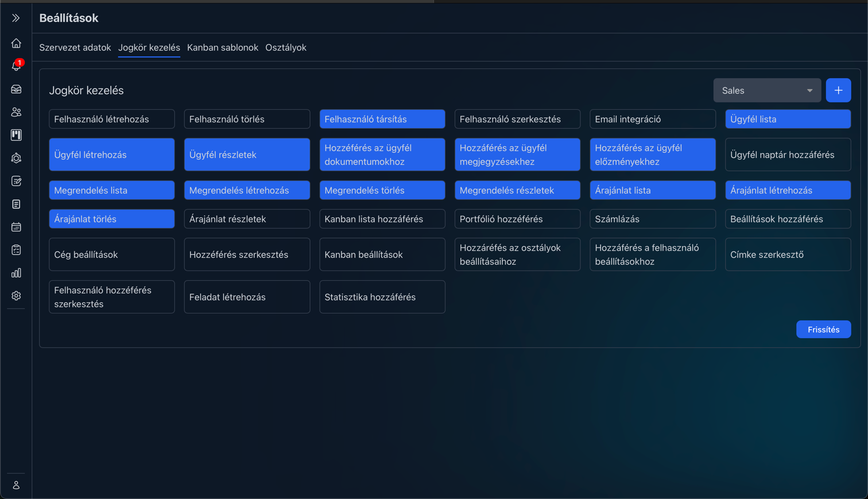Open the Kanban board icon in sidebar

click(x=16, y=135)
